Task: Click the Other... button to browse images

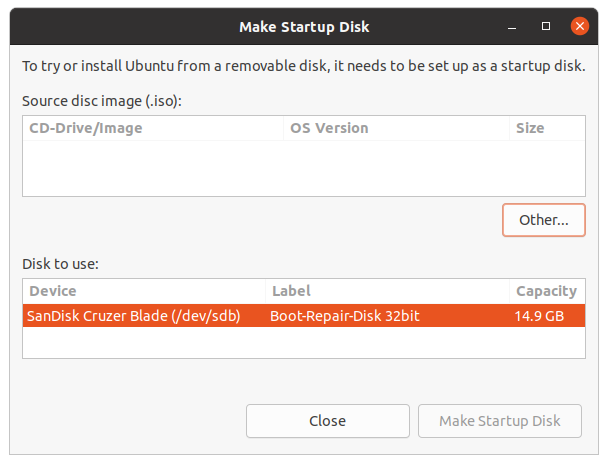Action: (543, 220)
